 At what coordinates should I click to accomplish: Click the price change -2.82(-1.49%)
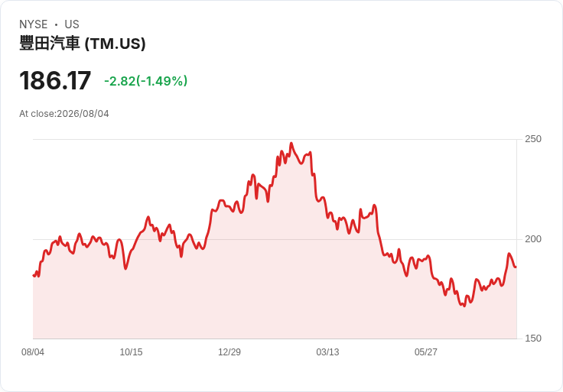coord(146,81)
